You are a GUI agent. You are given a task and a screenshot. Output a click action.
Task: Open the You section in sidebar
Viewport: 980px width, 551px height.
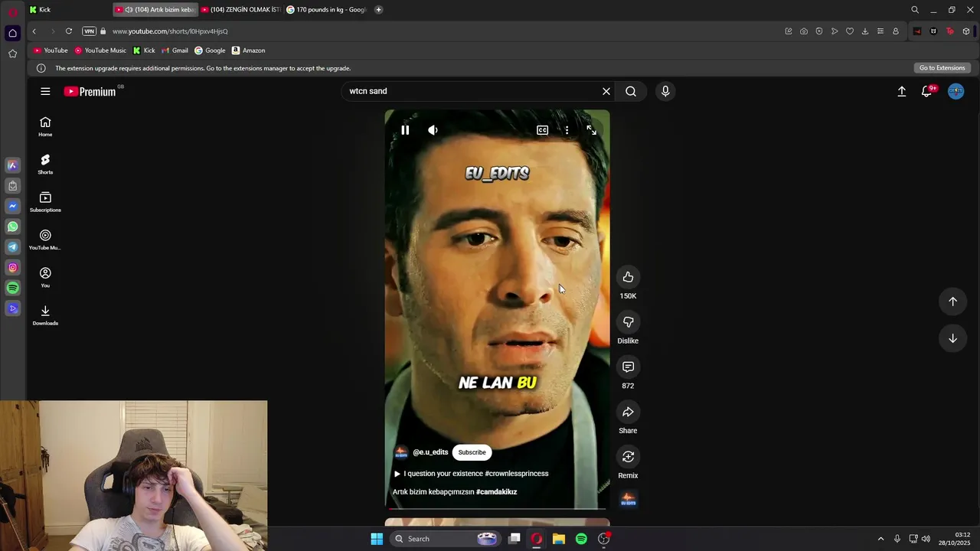coord(45,278)
